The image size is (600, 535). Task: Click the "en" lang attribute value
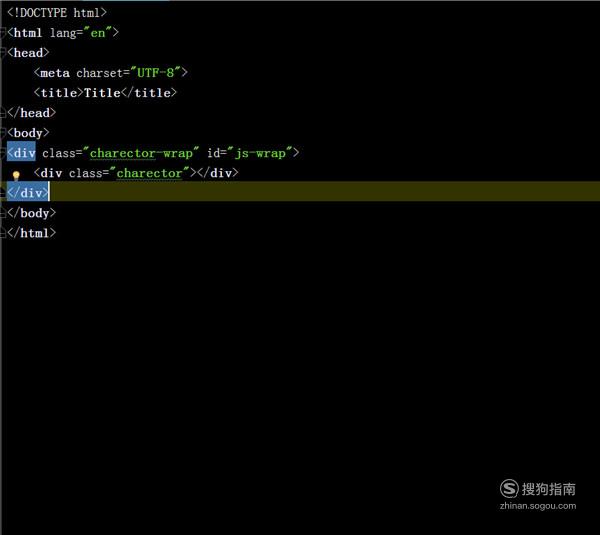point(98,33)
